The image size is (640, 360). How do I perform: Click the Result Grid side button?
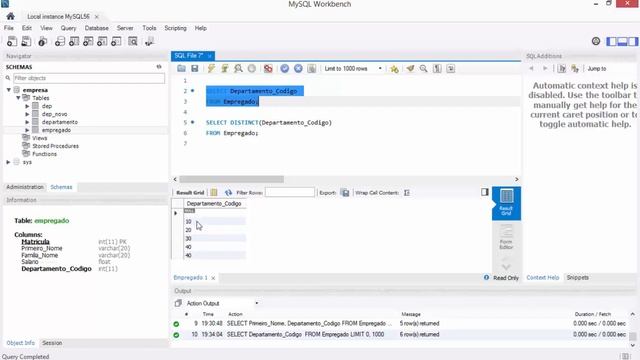(x=506, y=203)
